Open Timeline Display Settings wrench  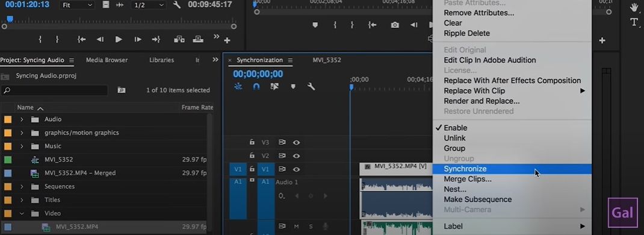[311, 87]
